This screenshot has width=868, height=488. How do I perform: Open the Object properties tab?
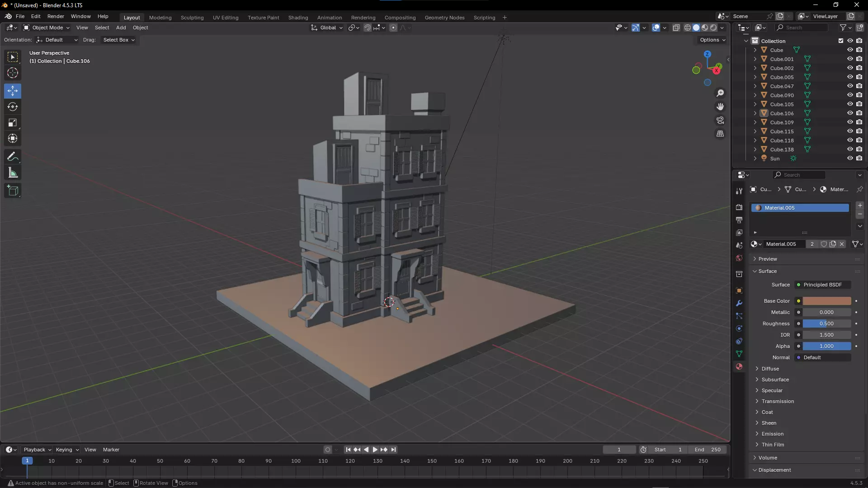(x=739, y=291)
